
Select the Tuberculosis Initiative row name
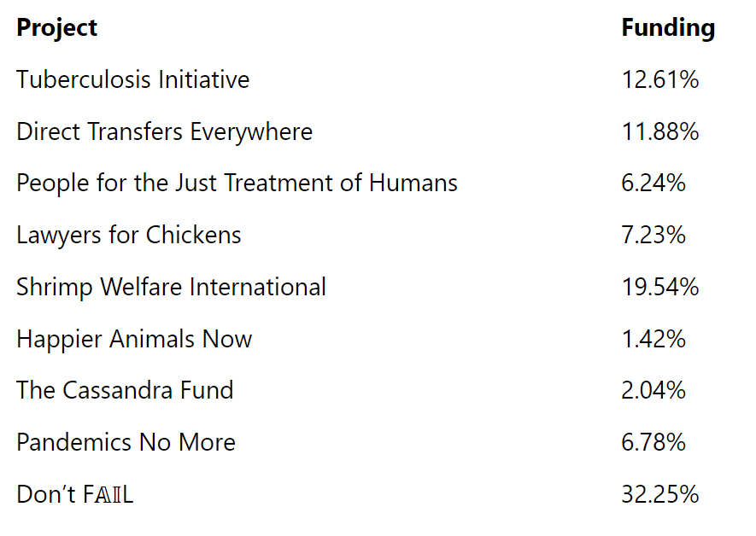coord(133,79)
